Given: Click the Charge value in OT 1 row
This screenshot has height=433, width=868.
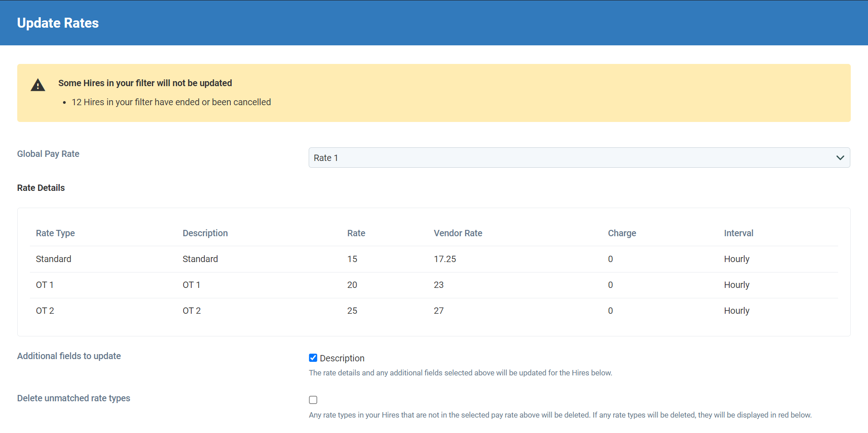Looking at the screenshot, I should click(610, 285).
